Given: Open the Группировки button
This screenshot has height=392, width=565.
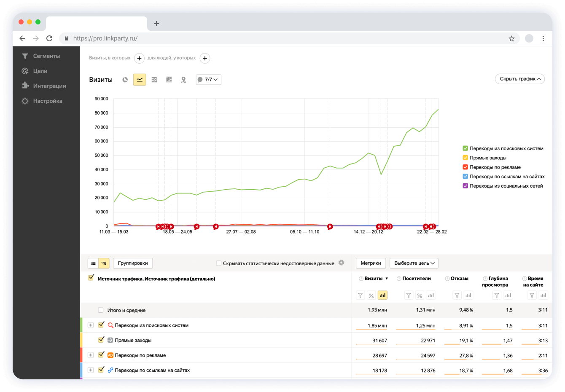Looking at the screenshot, I should pyautogui.click(x=133, y=263).
